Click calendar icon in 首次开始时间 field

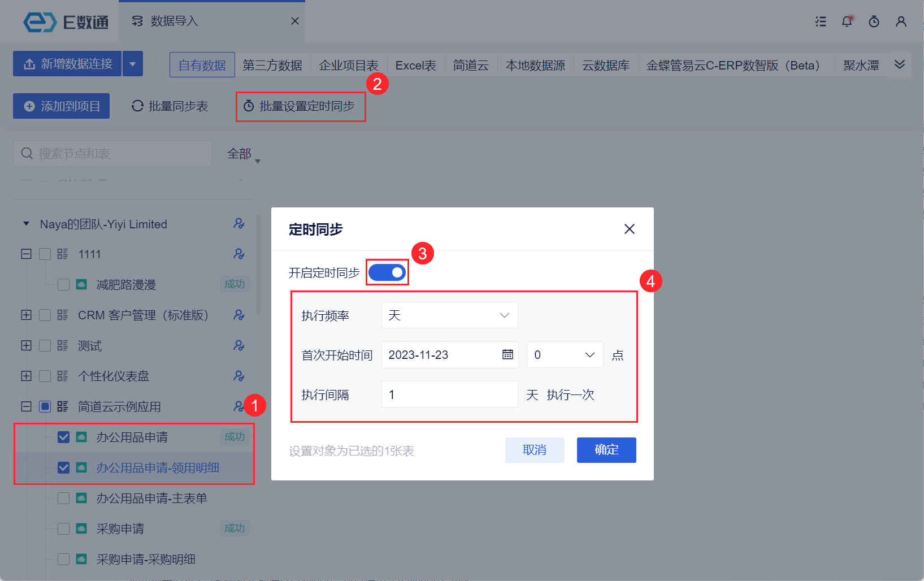tap(507, 354)
